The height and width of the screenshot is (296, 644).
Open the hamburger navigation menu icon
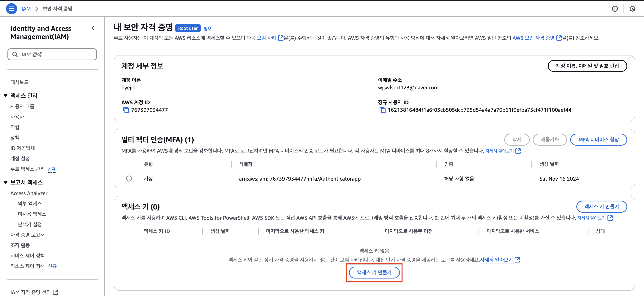coord(11,9)
